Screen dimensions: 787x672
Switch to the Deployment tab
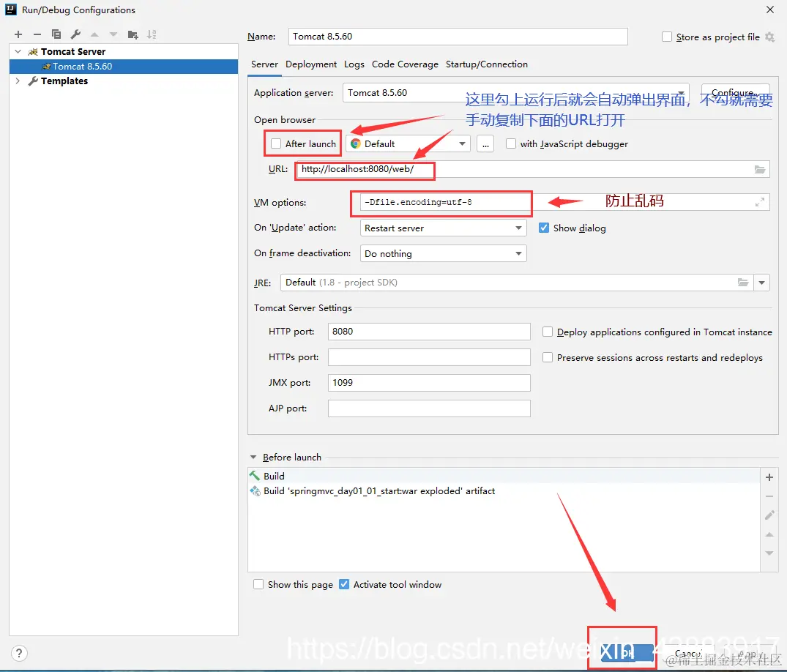pos(311,64)
